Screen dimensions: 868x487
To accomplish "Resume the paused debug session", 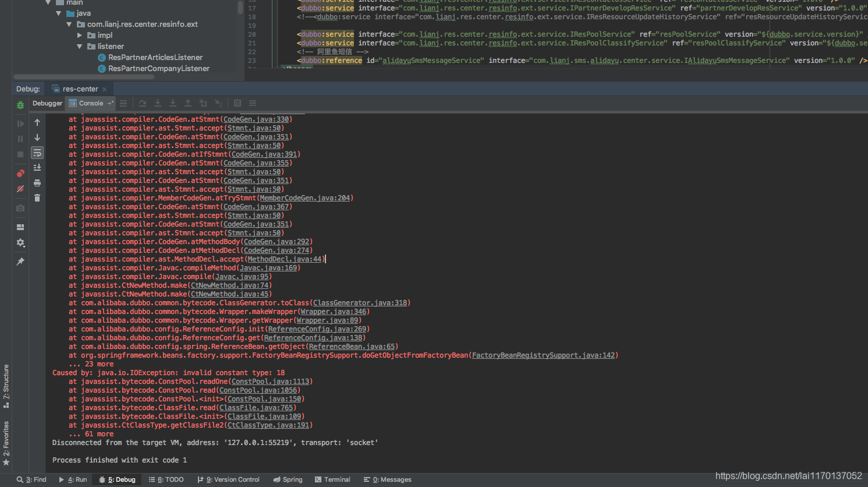I will (20, 123).
